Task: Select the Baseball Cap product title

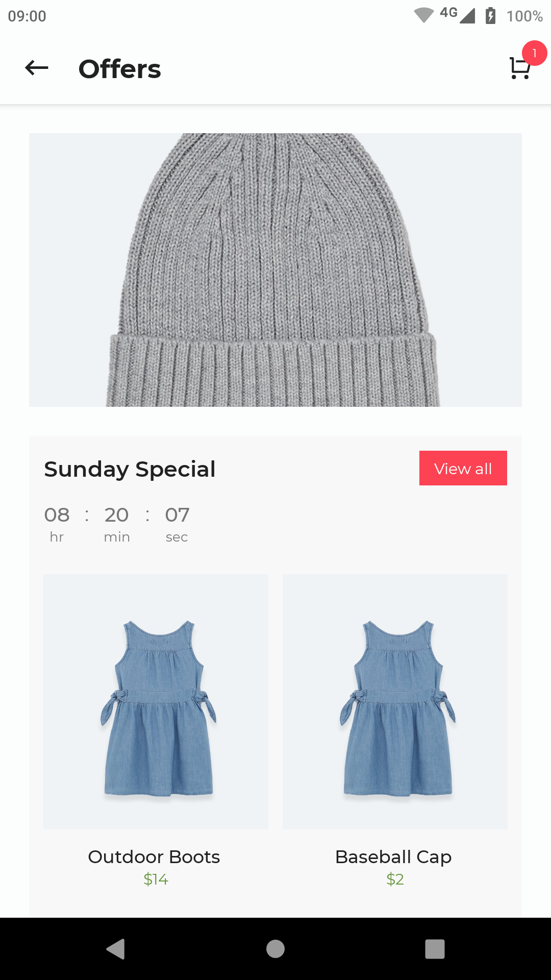Action: 393,857
